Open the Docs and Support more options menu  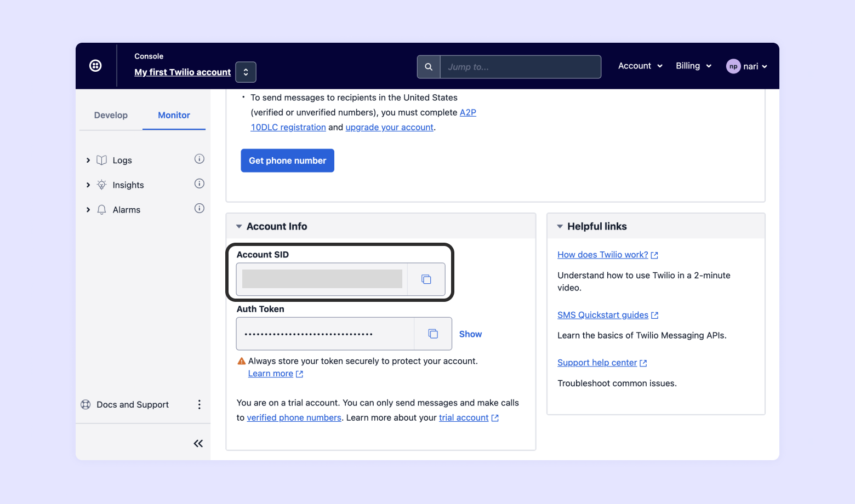point(200,404)
